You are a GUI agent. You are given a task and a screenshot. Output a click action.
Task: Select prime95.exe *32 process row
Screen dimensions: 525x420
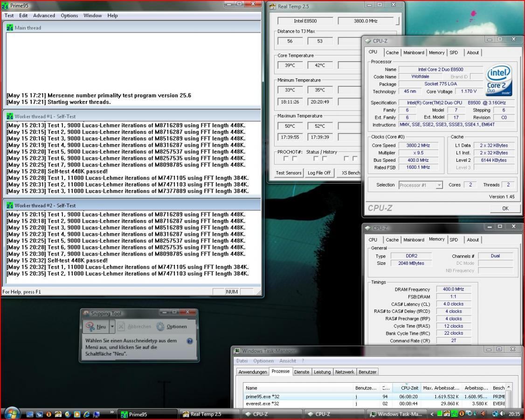click(x=374, y=396)
